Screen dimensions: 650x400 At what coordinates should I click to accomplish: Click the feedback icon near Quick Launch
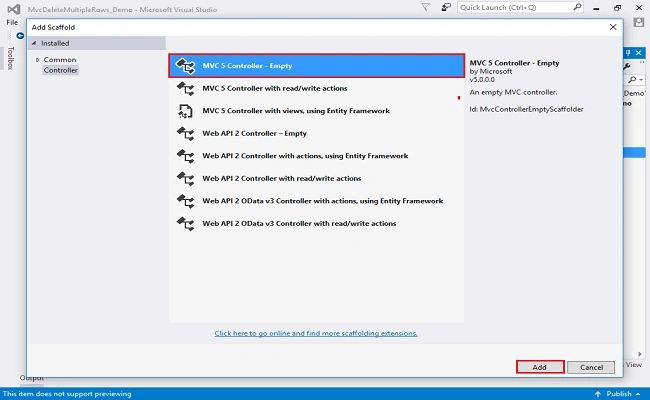click(x=446, y=7)
